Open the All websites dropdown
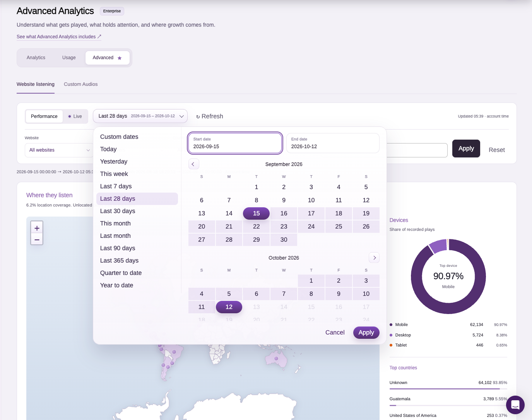532x420 pixels. pyautogui.click(x=59, y=150)
